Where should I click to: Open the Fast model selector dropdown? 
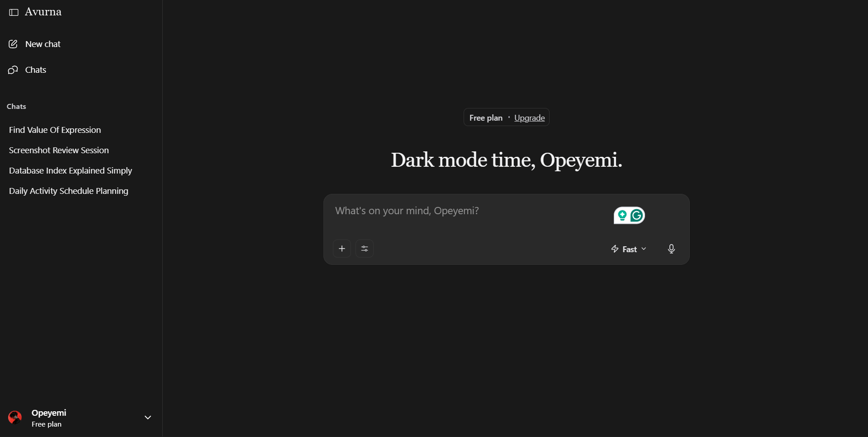(x=629, y=249)
